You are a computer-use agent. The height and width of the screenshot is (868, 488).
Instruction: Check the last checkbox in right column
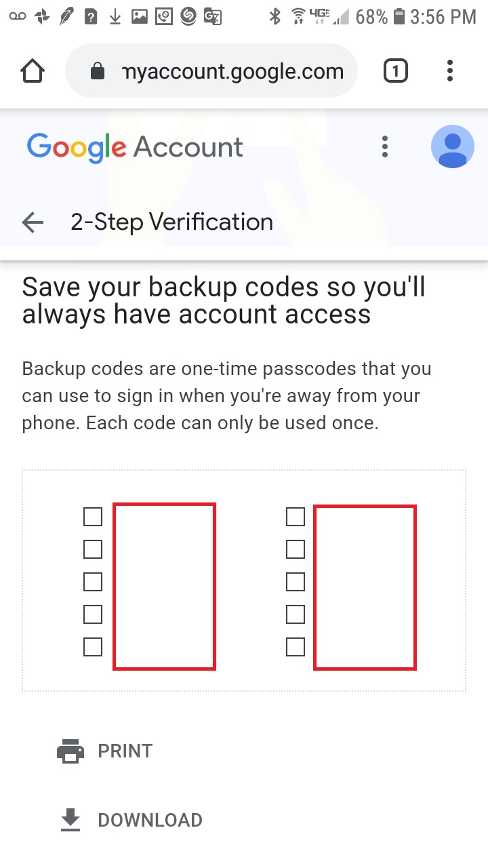point(296,647)
